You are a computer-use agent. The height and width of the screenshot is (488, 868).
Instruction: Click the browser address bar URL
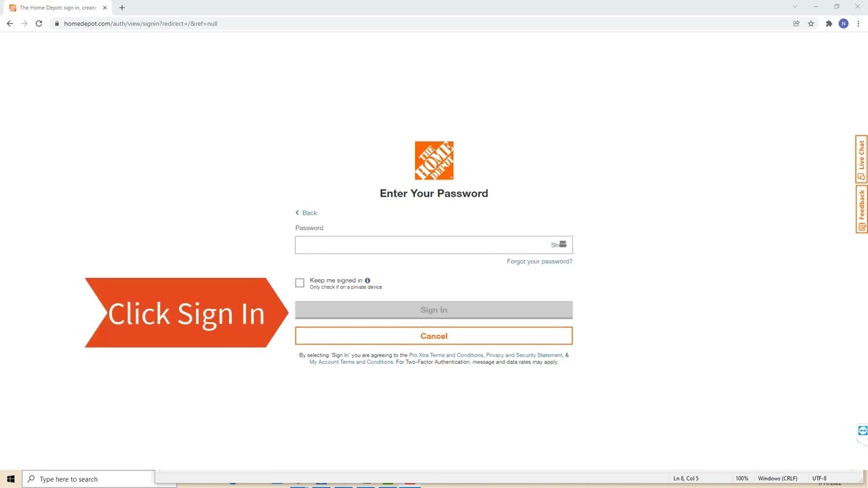141,24
